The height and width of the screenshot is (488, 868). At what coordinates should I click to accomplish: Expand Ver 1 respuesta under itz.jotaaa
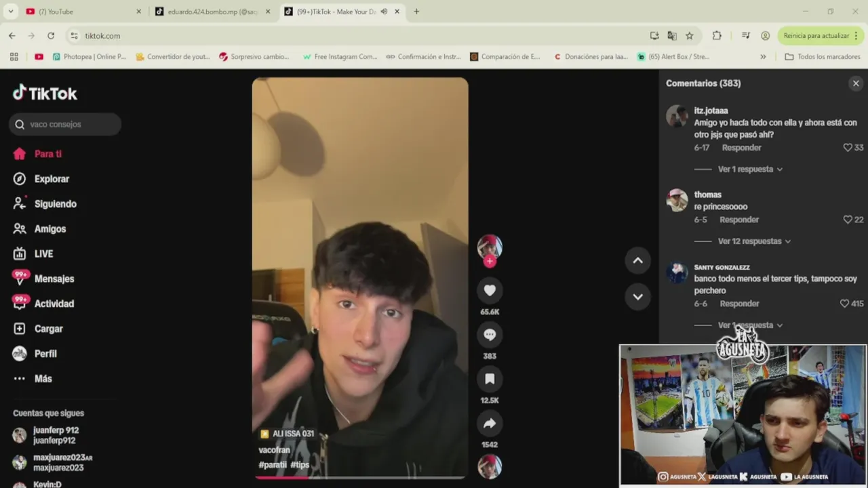750,169
